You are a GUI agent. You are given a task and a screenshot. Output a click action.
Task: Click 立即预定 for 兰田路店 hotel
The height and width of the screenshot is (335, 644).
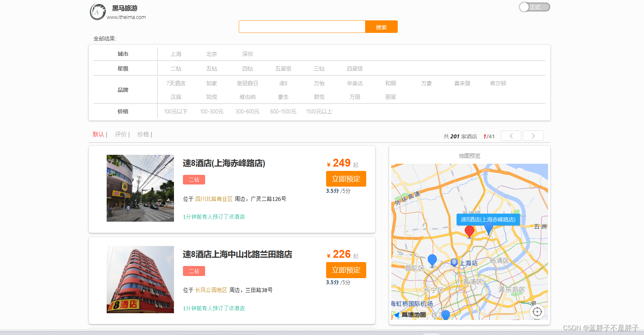[x=346, y=270]
